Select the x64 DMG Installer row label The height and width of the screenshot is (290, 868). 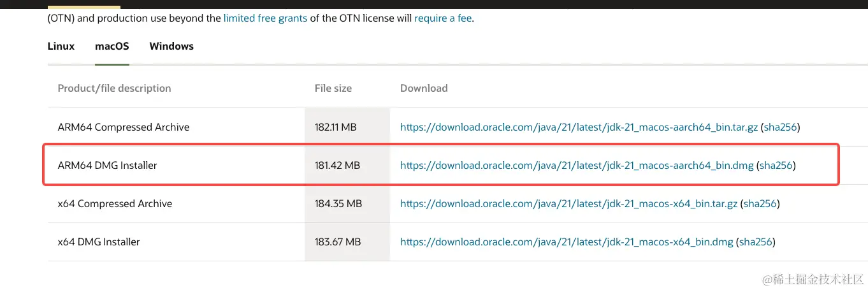(x=99, y=242)
